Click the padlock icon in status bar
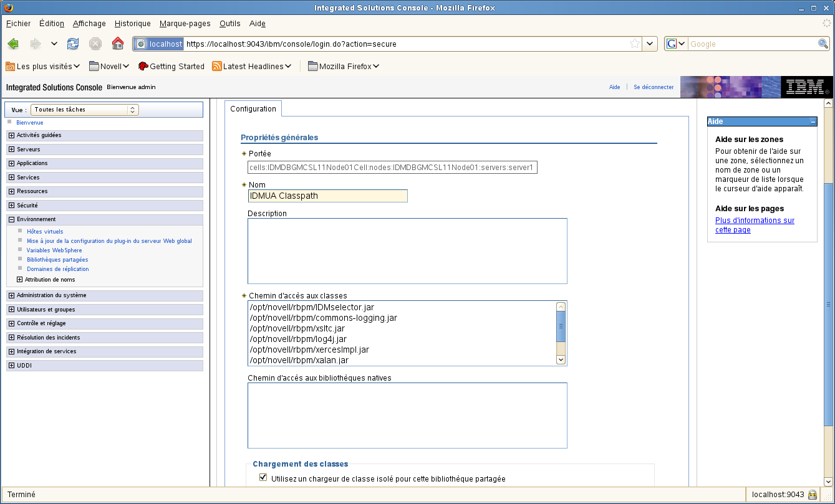This screenshot has height=504, width=835. pyautogui.click(x=813, y=495)
